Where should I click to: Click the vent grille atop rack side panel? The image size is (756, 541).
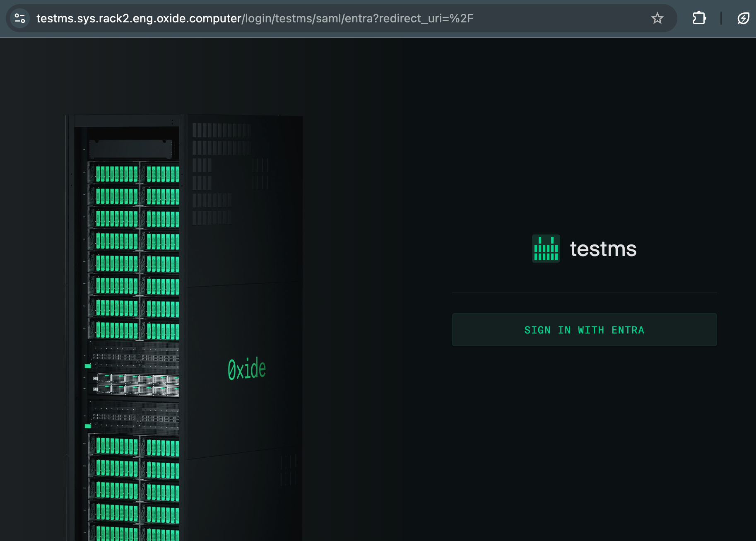[222, 130]
